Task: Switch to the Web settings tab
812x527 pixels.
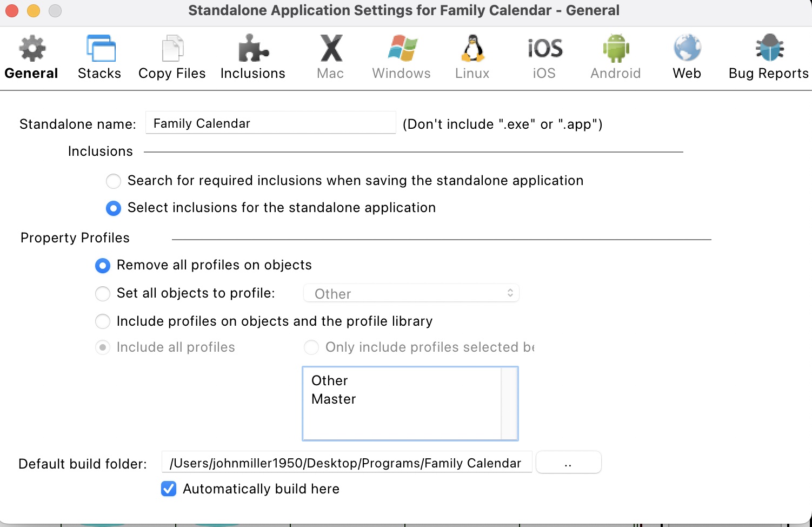Action: [x=687, y=57]
